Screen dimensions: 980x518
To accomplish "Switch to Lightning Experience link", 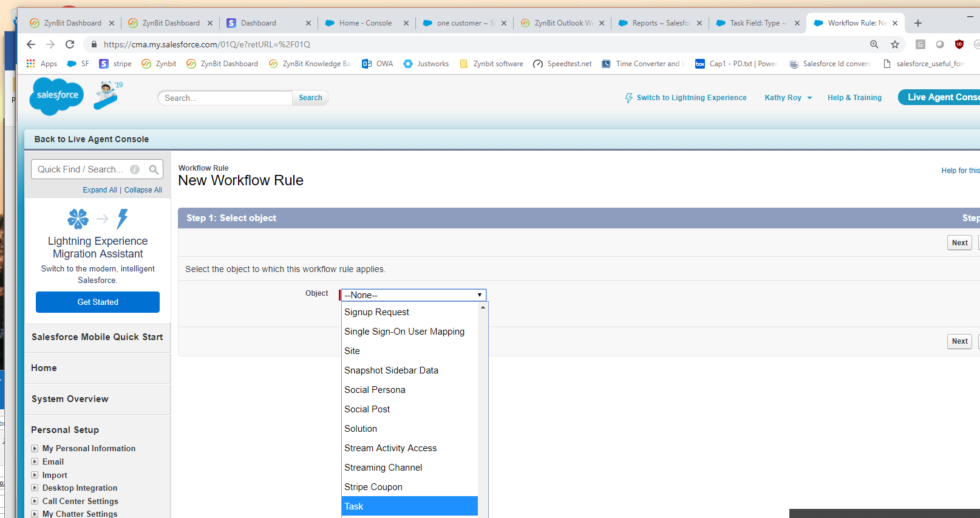I will (692, 98).
